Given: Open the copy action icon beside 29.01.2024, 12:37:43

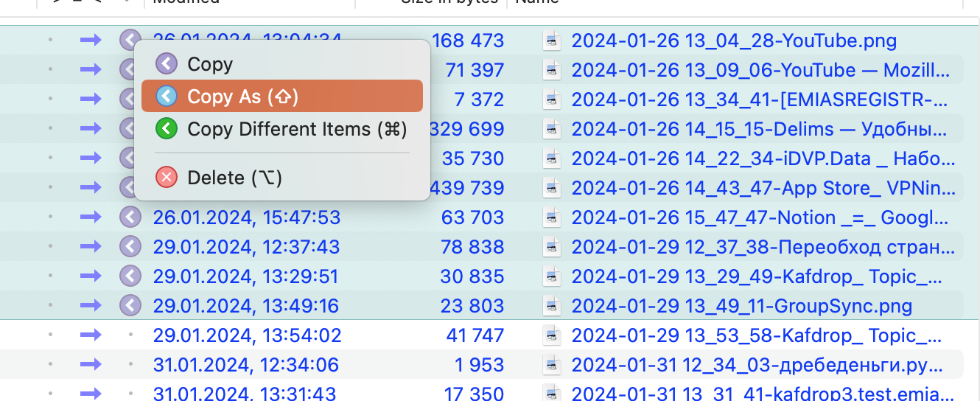Looking at the screenshot, I should [x=130, y=246].
